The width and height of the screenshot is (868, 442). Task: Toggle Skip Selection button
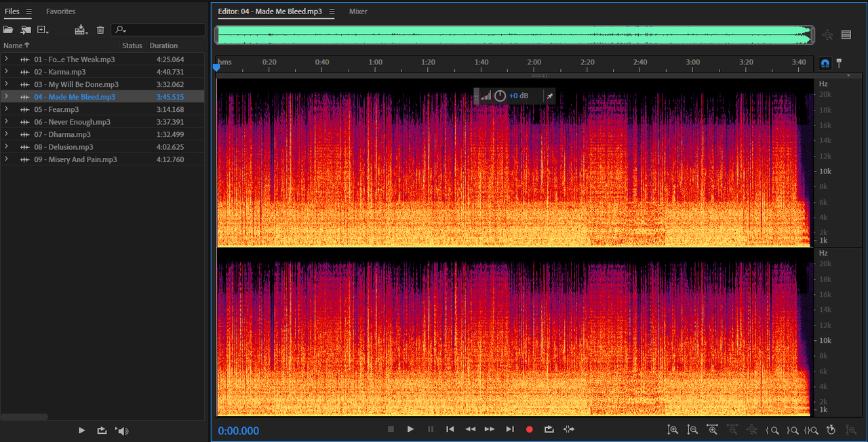pyautogui.click(x=569, y=429)
